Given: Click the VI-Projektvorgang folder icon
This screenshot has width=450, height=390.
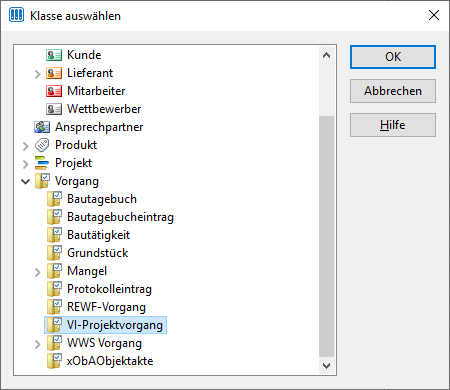Looking at the screenshot, I should tap(54, 325).
